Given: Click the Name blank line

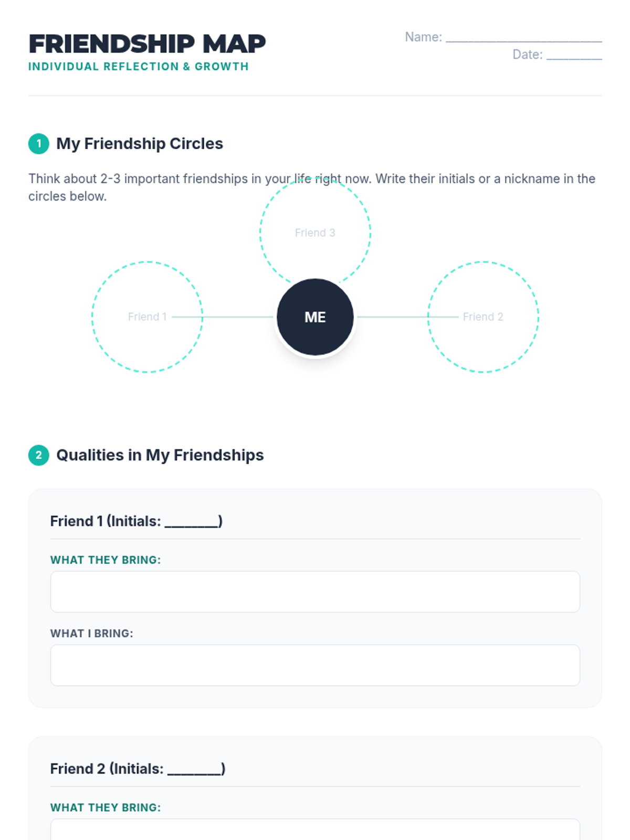Looking at the screenshot, I should click(523, 38).
